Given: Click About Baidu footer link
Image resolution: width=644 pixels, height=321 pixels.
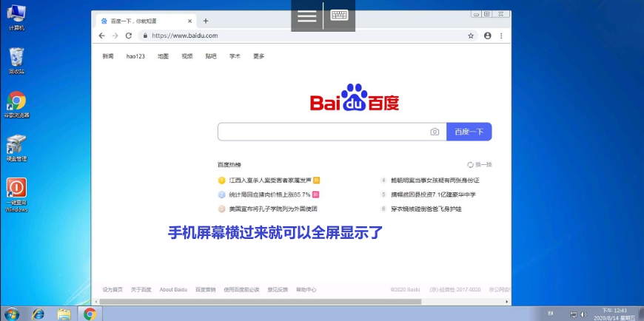Looking at the screenshot, I should coord(173,289).
